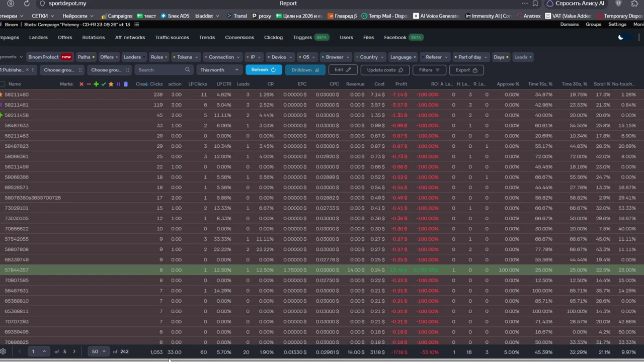Click the Edit button
644x362 pixels.
pos(343,70)
